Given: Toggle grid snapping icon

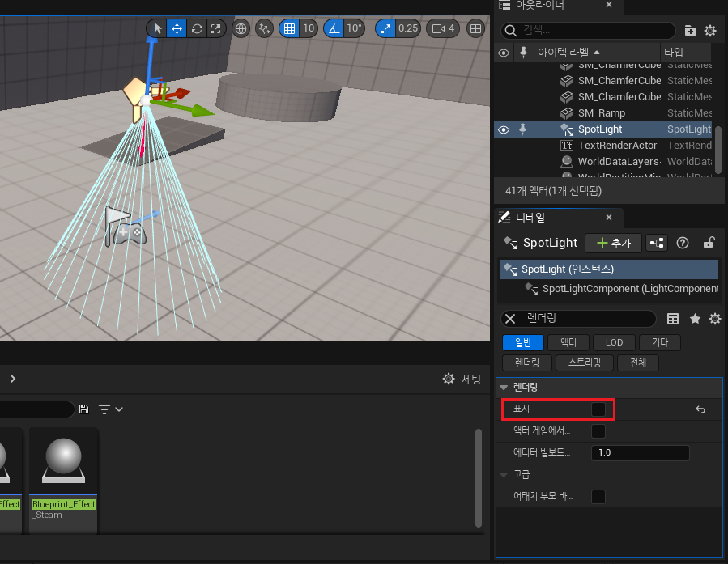Looking at the screenshot, I should tap(289, 29).
